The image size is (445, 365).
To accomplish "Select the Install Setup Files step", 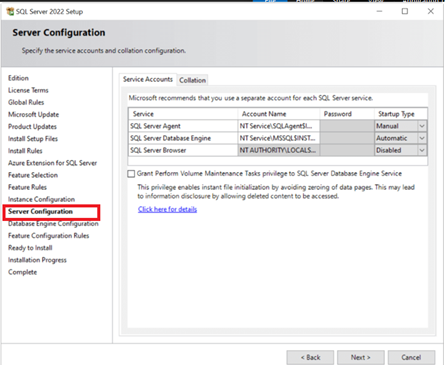I will click(33, 139).
